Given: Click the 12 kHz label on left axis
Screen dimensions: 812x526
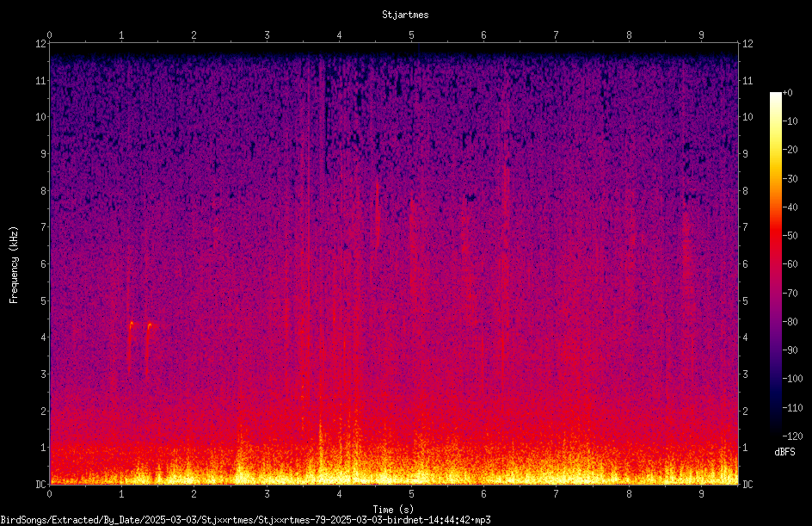Looking at the screenshot, I should click(x=40, y=44).
